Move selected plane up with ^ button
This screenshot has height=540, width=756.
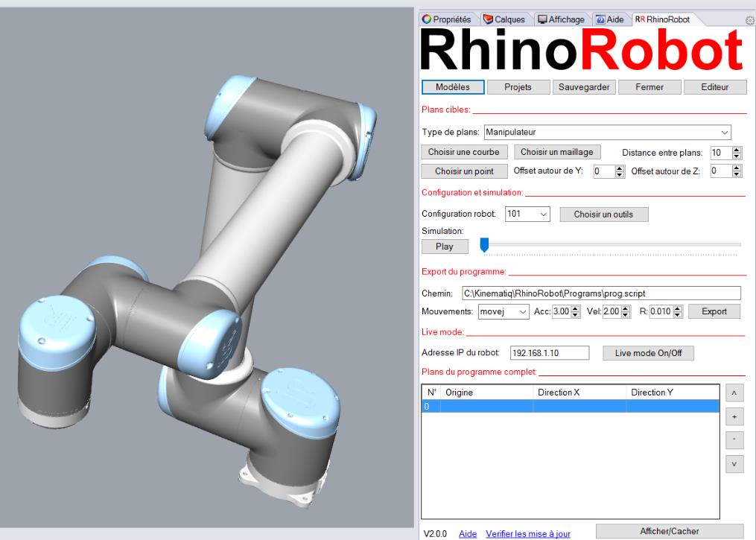pyautogui.click(x=733, y=392)
